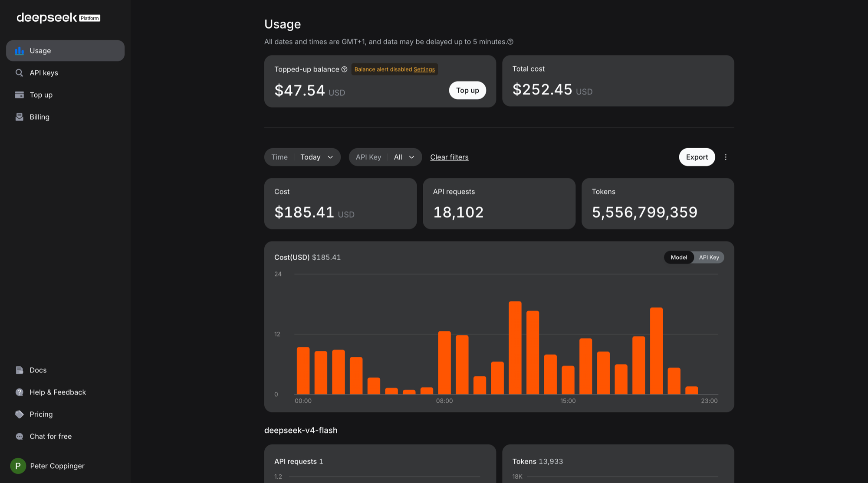Click the Billing icon in sidebar
The height and width of the screenshot is (483, 868).
point(19,117)
